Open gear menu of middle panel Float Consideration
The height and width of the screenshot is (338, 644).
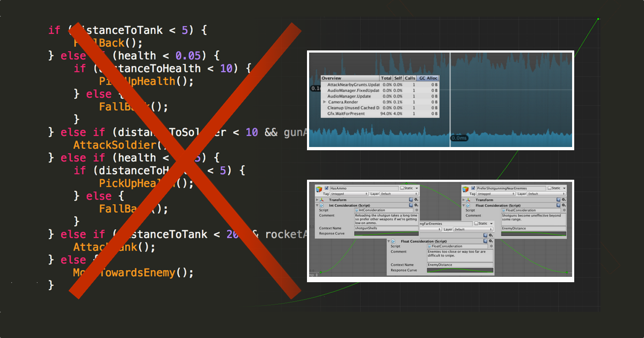coord(491,241)
